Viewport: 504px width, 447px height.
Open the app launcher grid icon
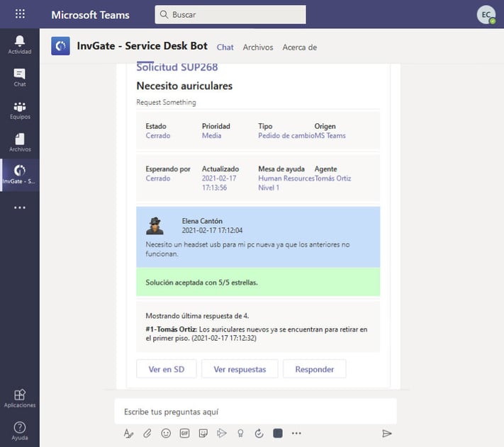20,13
